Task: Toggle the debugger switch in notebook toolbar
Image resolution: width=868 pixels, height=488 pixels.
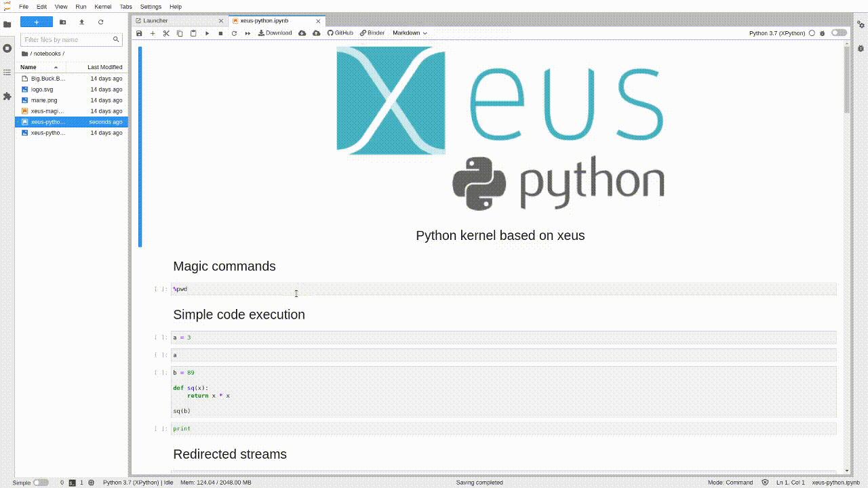Action: click(840, 33)
